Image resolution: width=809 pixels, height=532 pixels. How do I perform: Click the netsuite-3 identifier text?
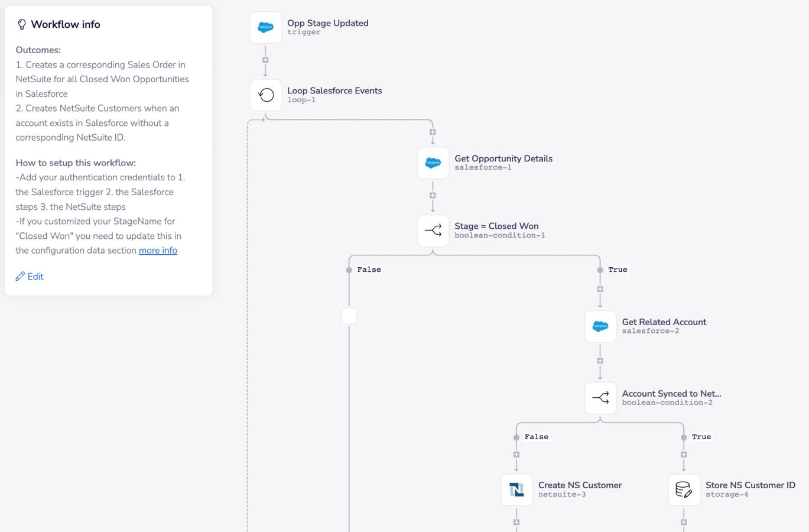[x=562, y=494]
